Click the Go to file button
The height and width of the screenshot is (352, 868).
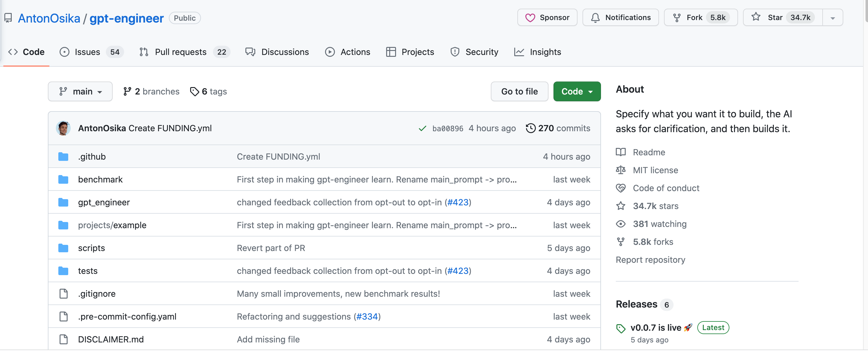point(519,91)
